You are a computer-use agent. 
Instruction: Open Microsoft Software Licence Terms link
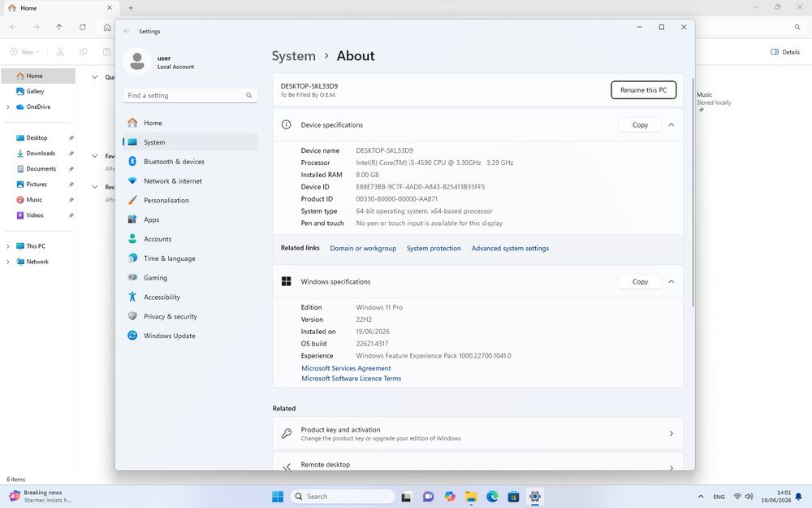pyautogui.click(x=351, y=379)
